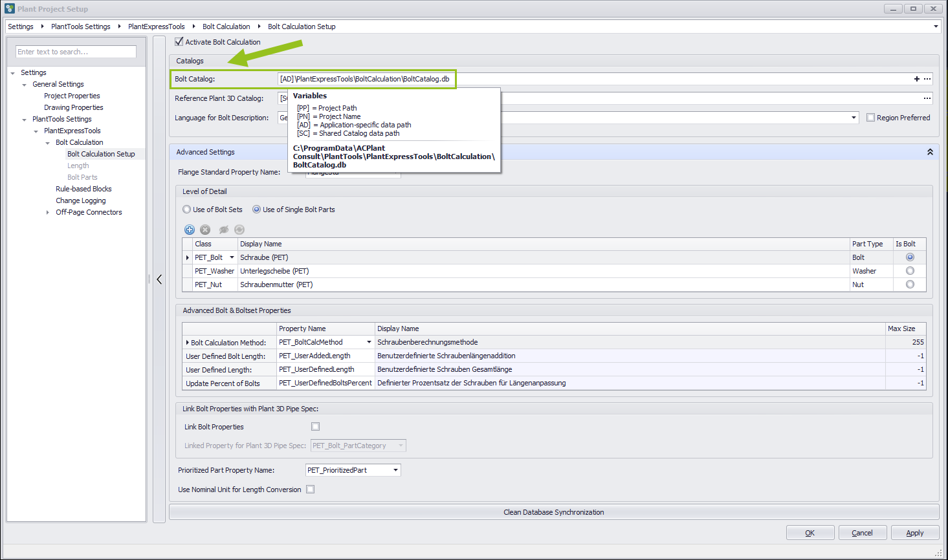Open the breadcrumb path dropdown arrow

(x=936, y=27)
